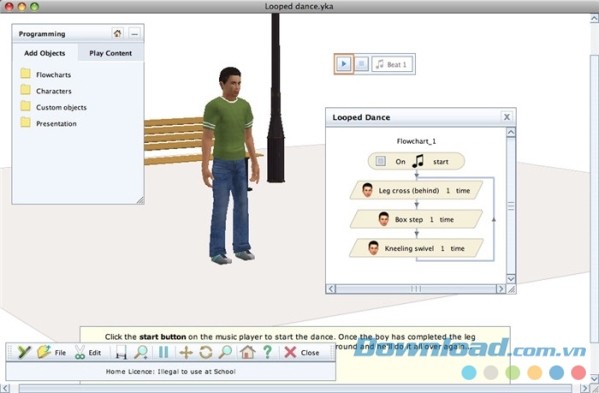Collapse the Programming panel with minus button
This screenshot has height=393, width=599.
134,34
